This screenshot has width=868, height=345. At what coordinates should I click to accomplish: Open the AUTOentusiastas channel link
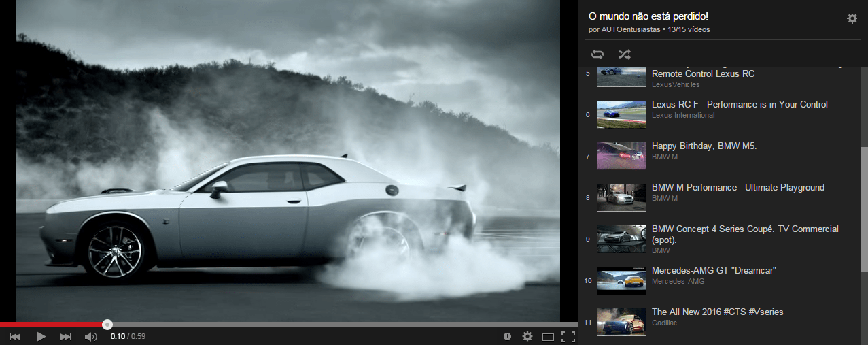[632, 29]
